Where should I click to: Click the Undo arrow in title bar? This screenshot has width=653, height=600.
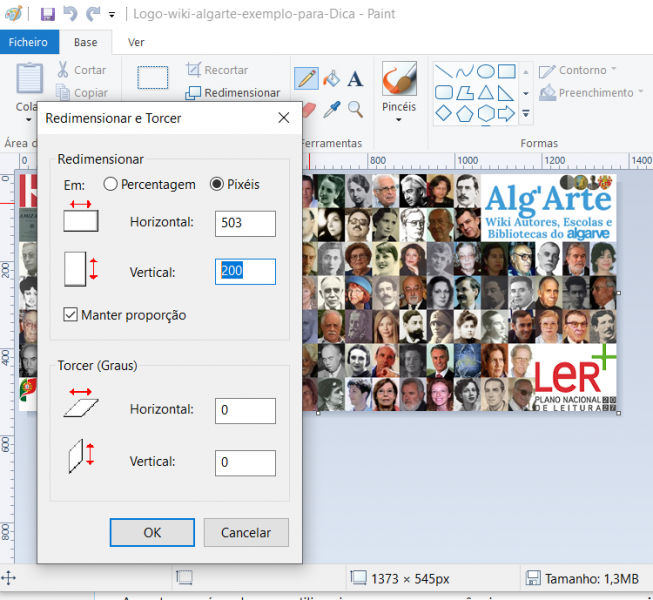[x=70, y=14]
